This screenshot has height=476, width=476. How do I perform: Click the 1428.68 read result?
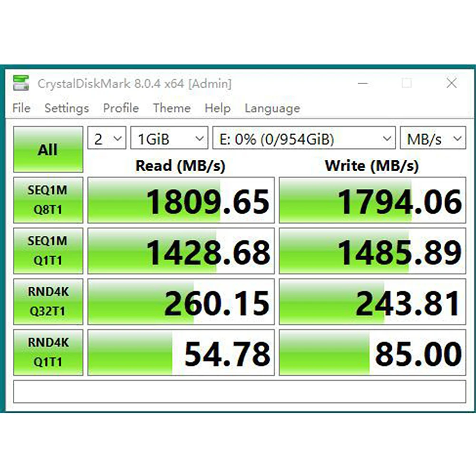(x=181, y=251)
